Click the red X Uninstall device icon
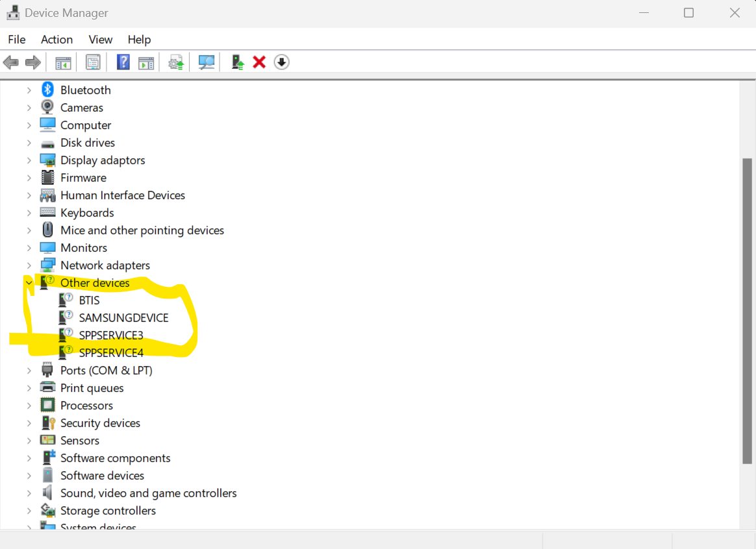The height and width of the screenshot is (549, 756). (x=259, y=62)
